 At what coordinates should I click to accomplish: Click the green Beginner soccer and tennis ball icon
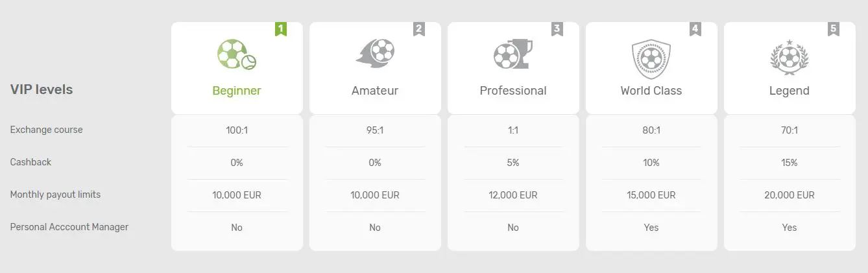click(x=237, y=55)
